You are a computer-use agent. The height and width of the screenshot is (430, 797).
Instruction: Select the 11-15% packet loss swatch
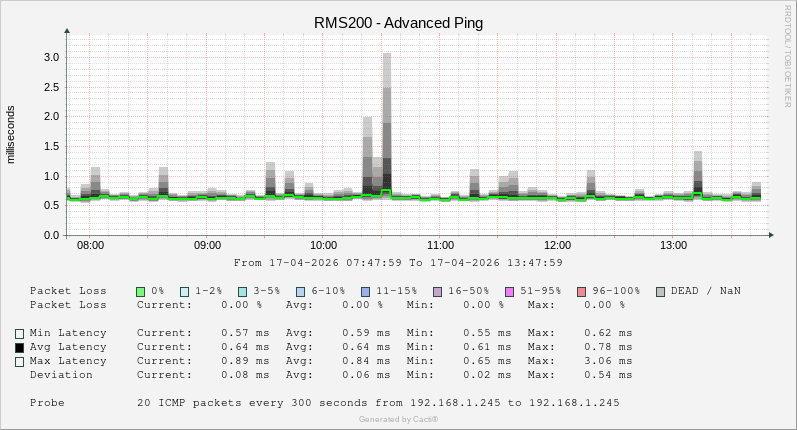click(x=366, y=291)
